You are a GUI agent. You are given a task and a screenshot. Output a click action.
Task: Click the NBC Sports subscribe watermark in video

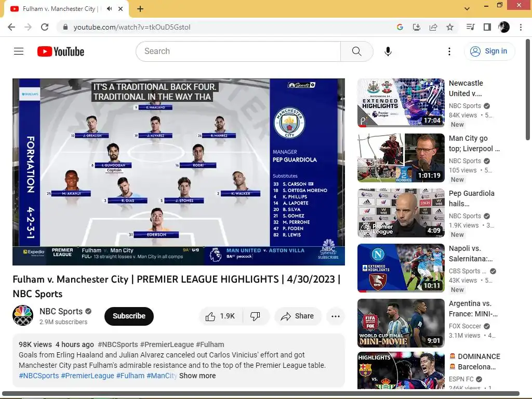click(328, 249)
